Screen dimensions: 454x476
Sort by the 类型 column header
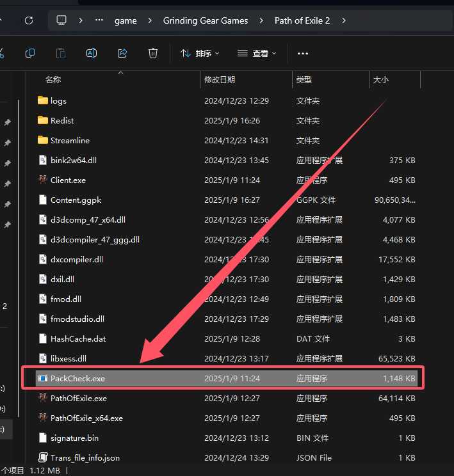(x=304, y=80)
